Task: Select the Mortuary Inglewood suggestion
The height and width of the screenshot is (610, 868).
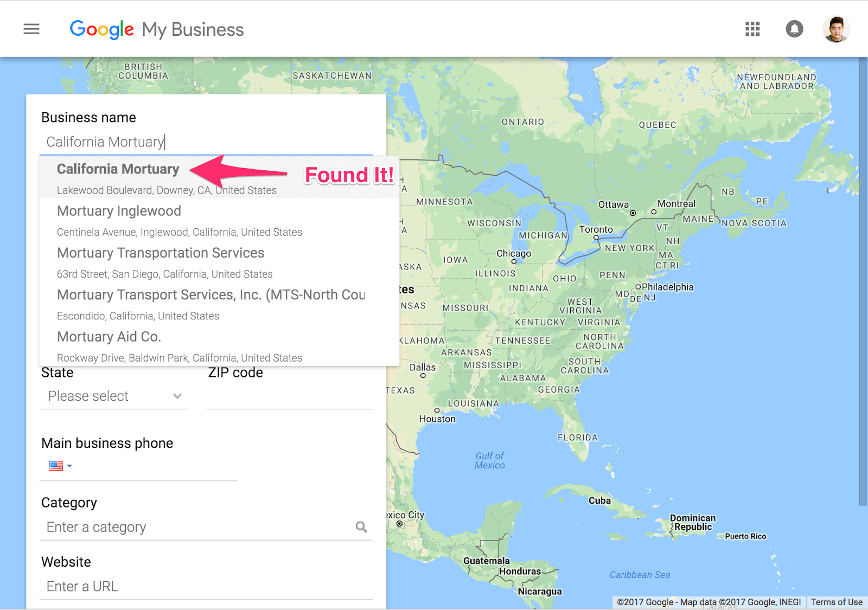Action: [x=219, y=220]
